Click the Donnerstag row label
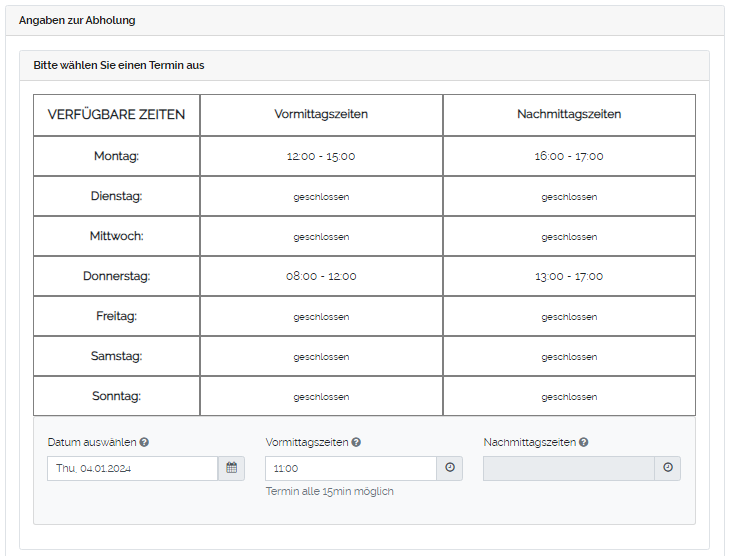 point(116,276)
